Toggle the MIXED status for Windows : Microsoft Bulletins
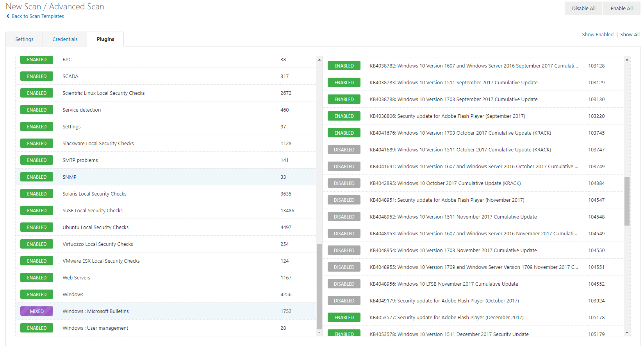 [37, 311]
